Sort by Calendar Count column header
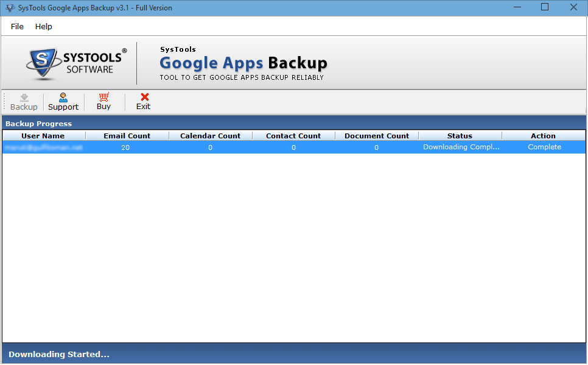The width and height of the screenshot is (588, 365). click(x=211, y=136)
